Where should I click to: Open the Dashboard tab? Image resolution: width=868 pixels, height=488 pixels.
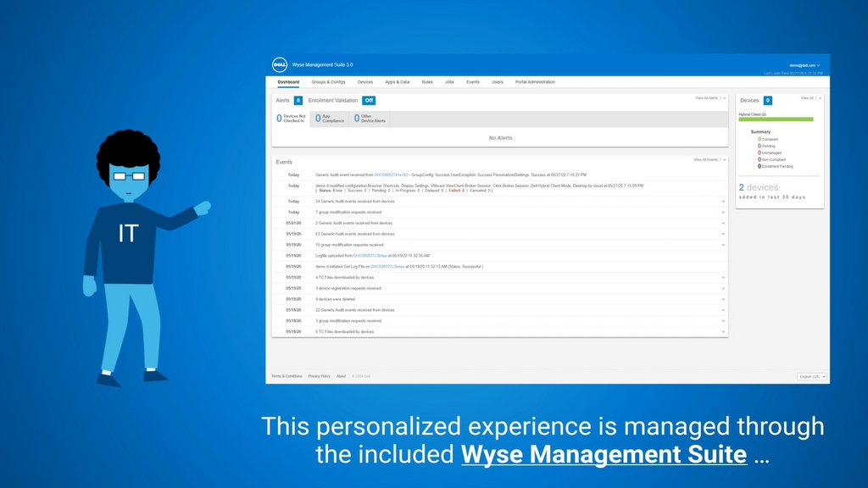288,82
